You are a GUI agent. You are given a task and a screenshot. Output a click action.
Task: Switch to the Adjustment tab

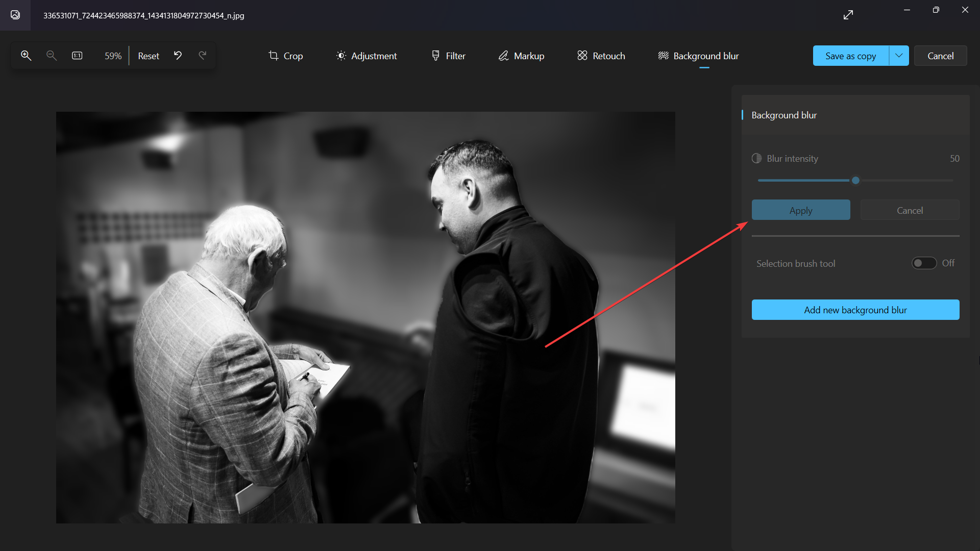(x=366, y=56)
